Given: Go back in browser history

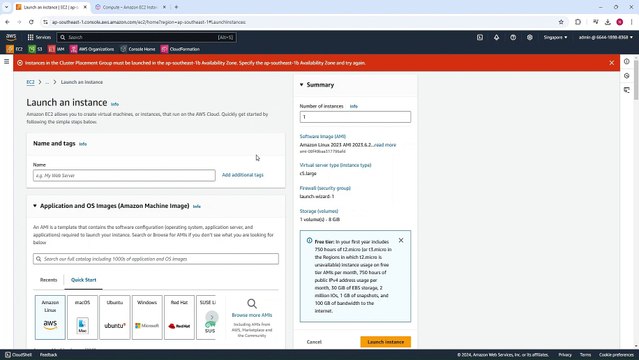Looking at the screenshot, I should (x=7, y=22).
